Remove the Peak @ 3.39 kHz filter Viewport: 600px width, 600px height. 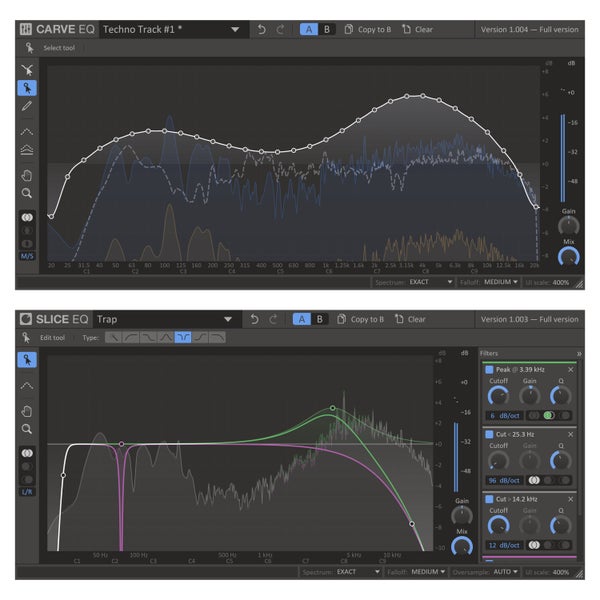coord(571,370)
